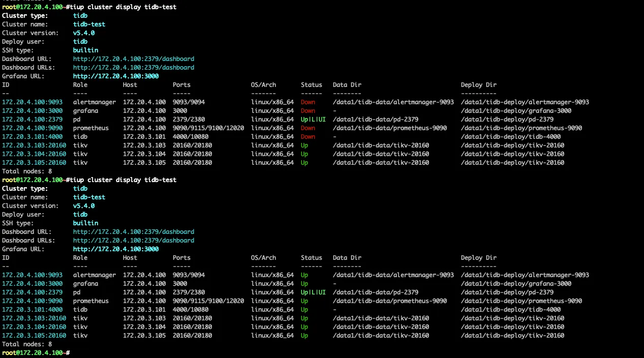The image size is (644, 358).
Task: Click the Total nodes: 8 line above the second command
Action: tap(27, 171)
